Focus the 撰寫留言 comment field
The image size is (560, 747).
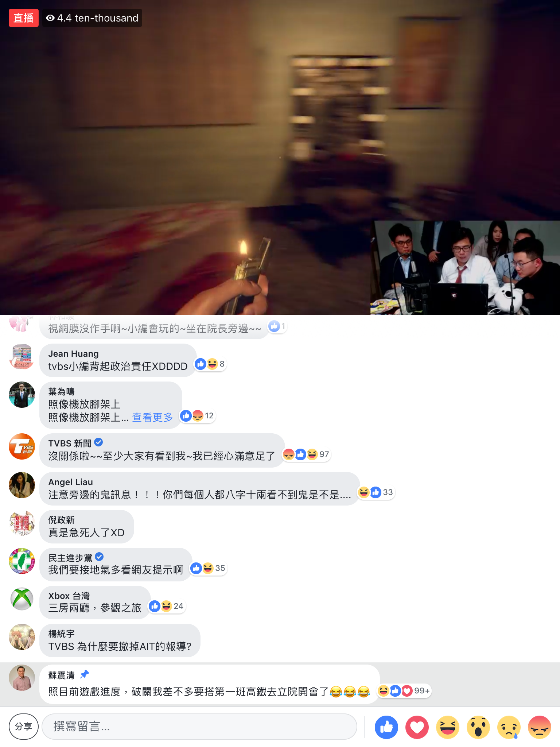[x=199, y=727]
